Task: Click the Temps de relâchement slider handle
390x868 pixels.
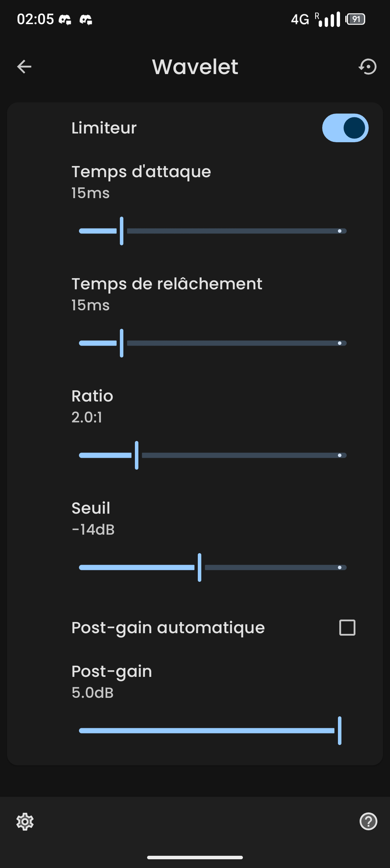Action: [122, 343]
